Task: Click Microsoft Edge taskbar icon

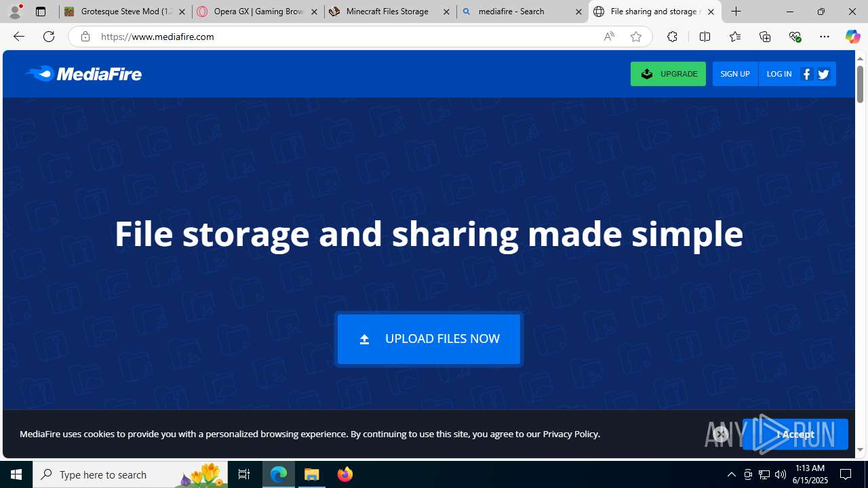Action: click(279, 474)
